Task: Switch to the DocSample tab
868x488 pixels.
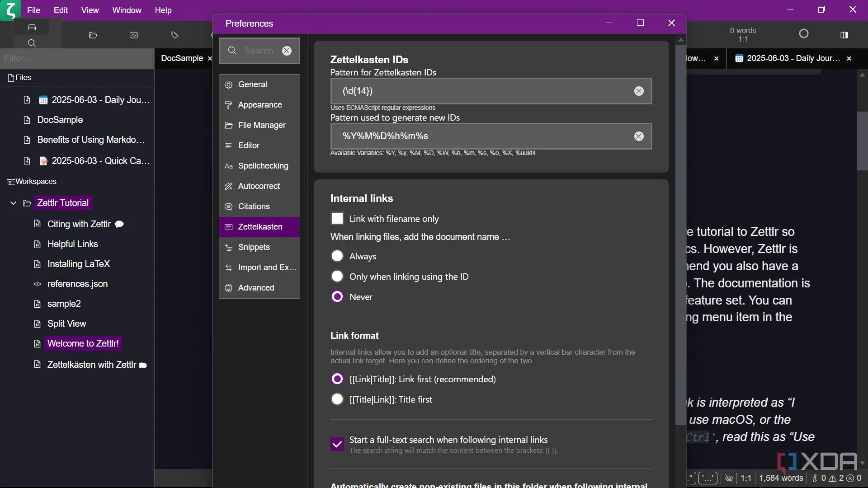Action: point(182,58)
